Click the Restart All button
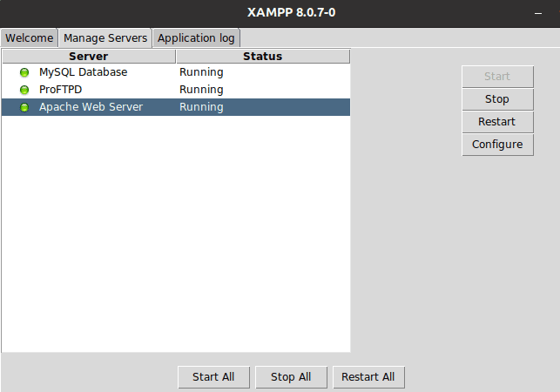560x392 pixels. click(368, 377)
